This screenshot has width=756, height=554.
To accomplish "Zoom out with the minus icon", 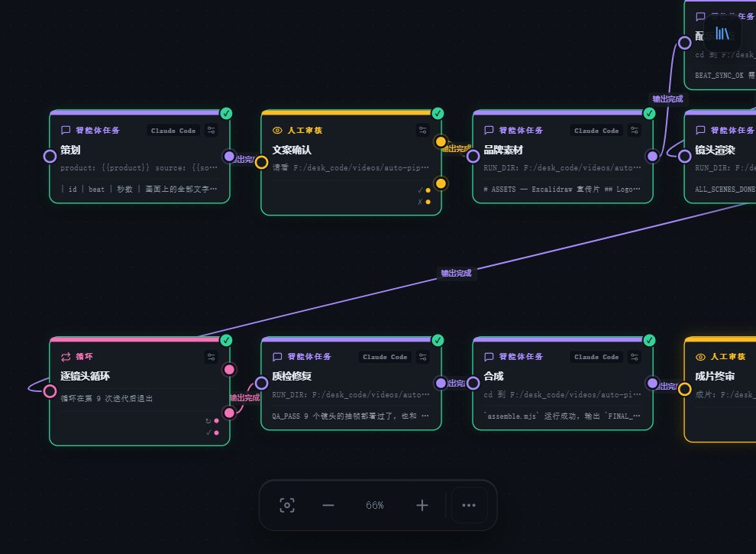I will (328, 505).
